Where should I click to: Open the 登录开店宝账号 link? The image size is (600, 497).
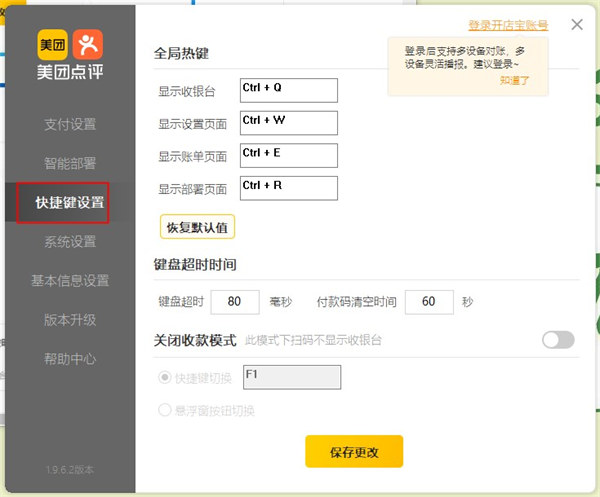click(x=508, y=25)
